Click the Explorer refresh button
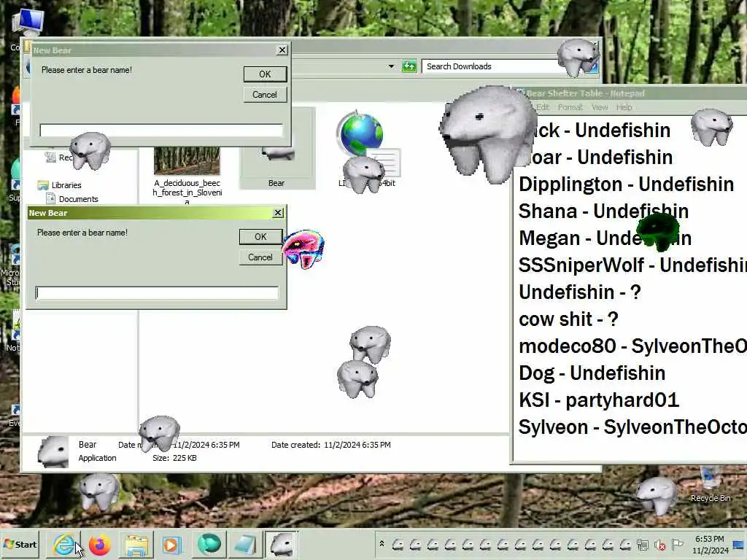The height and width of the screenshot is (560, 747). (x=409, y=66)
